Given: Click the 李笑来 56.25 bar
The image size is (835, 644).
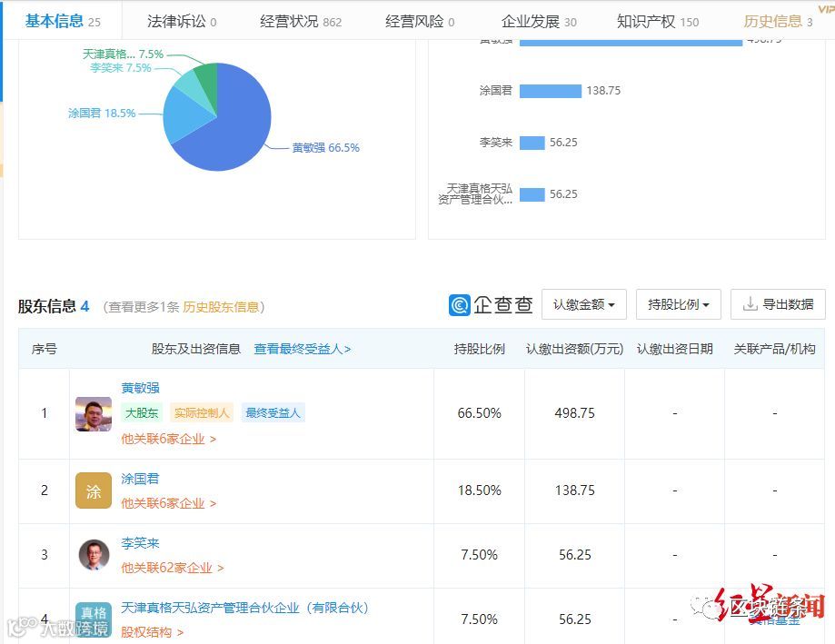Looking at the screenshot, I should (x=532, y=143).
